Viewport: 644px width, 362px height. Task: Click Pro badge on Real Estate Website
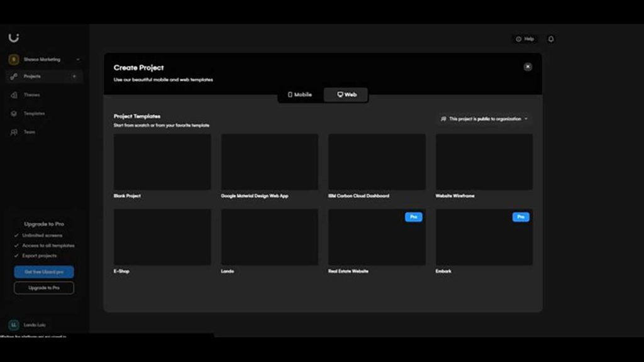tap(414, 217)
